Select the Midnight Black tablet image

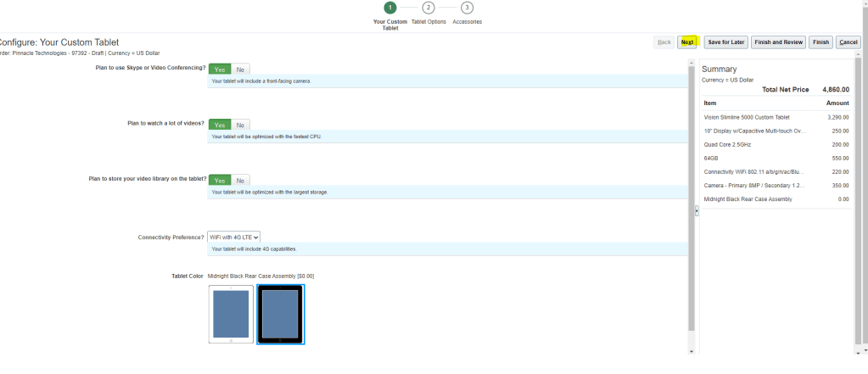(281, 314)
